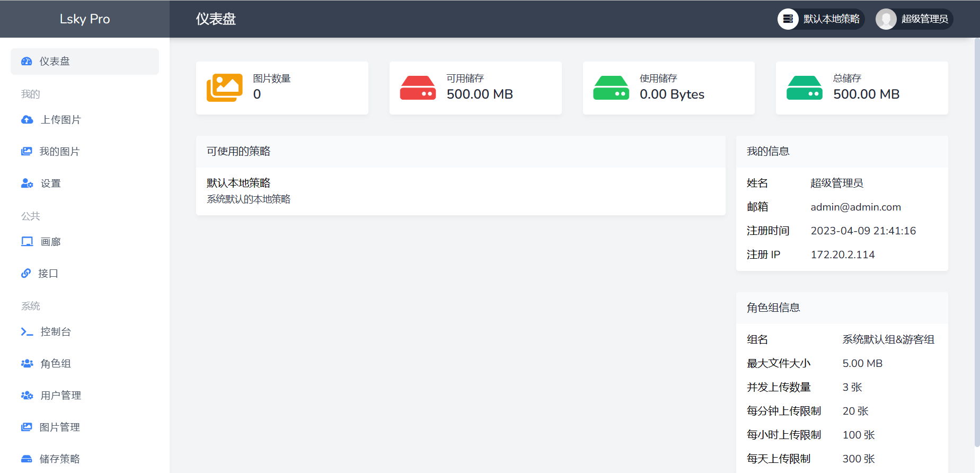Open the 默认本地策略 strategy dropdown in header
The image size is (980, 473).
coord(820,19)
